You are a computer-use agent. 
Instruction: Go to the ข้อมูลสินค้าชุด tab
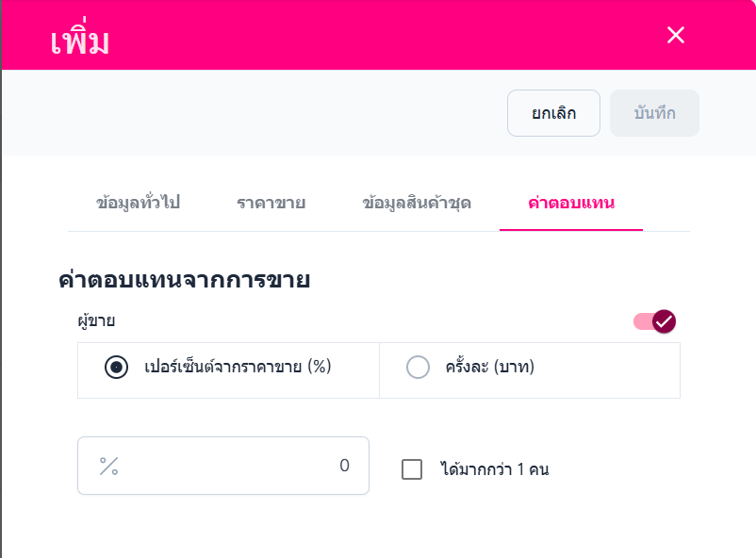coord(417,203)
